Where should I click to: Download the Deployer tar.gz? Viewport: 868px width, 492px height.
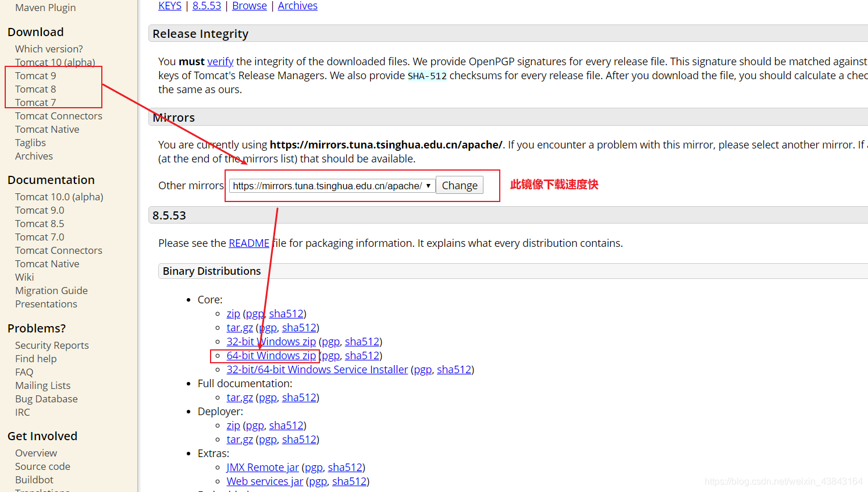pos(240,440)
